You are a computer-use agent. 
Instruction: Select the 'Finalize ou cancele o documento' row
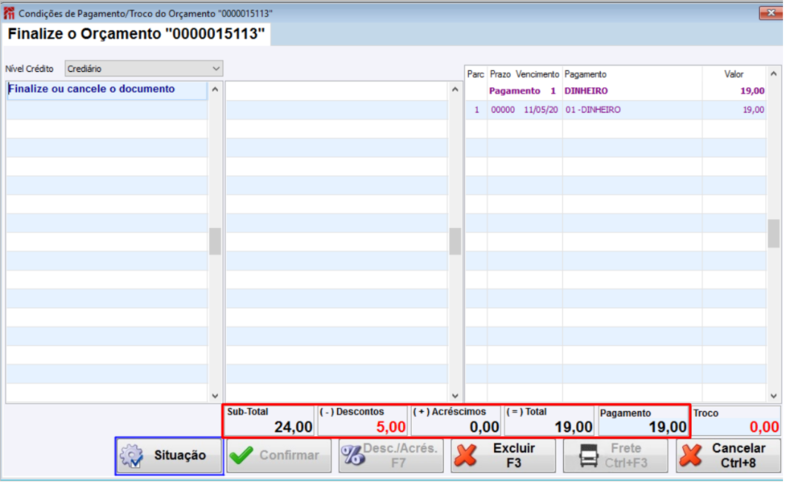coord(107,90)
